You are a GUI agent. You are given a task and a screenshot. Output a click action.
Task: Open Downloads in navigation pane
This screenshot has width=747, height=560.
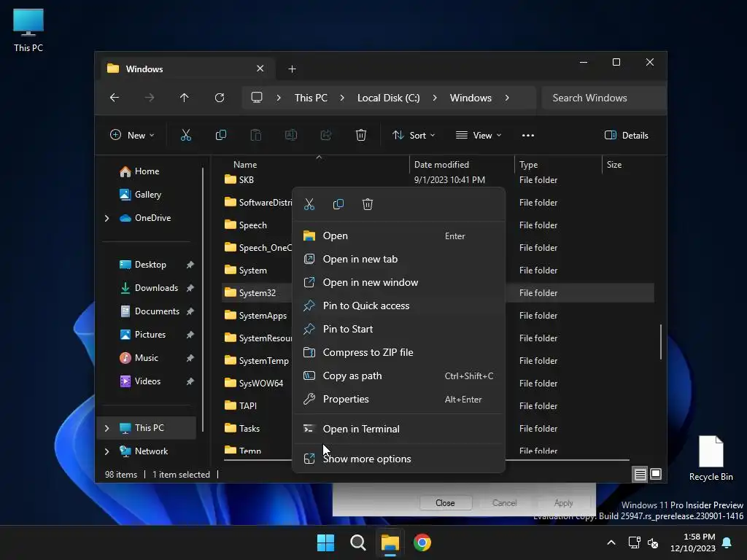156,288
